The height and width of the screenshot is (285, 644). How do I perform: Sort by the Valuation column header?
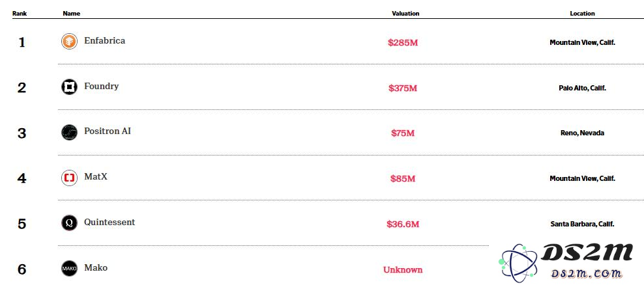pyautogui.click(x=405, y=14)
